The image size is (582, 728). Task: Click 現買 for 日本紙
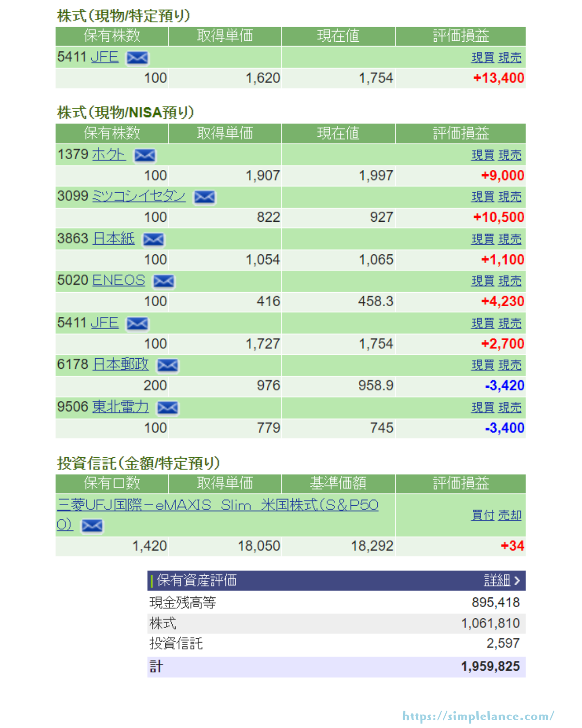pos(483,239)
